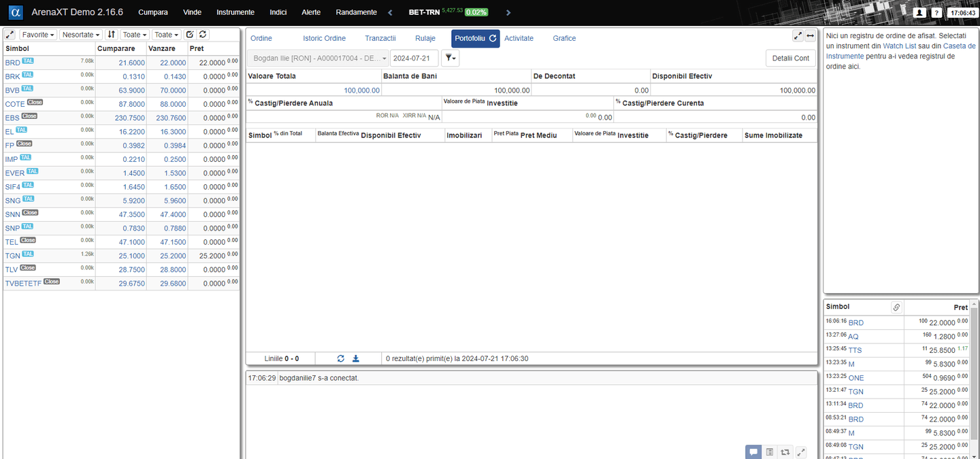Open the Favorite watchlist dropdown
980x459 pixels.
38,35
